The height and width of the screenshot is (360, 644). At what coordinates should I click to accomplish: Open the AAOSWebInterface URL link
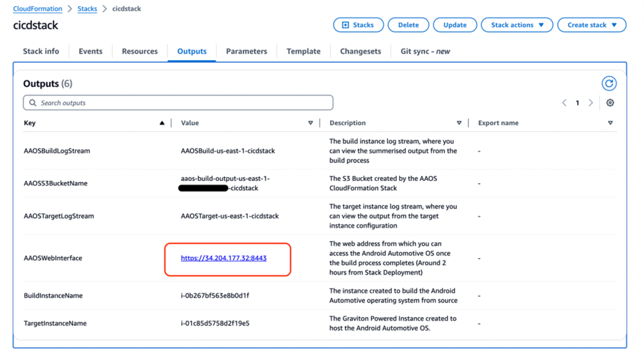pyautogui.click(x=224, y=258)
